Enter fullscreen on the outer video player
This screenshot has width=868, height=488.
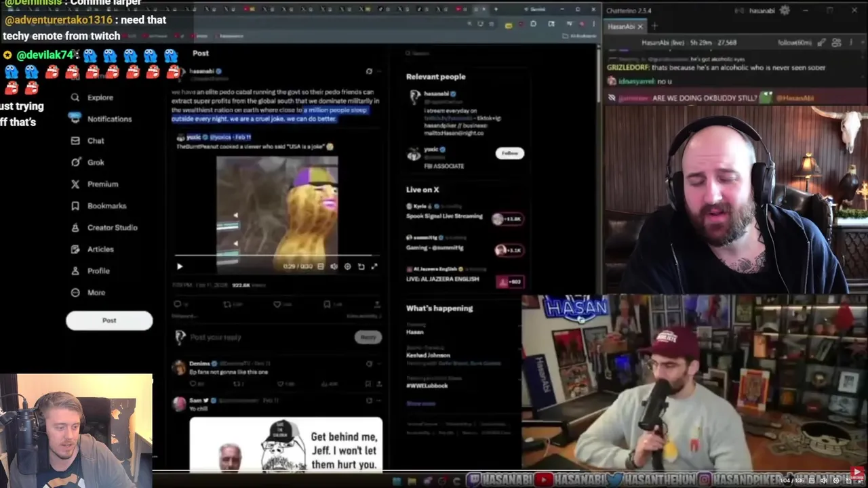pyautogui.click(x=859, y=482)
